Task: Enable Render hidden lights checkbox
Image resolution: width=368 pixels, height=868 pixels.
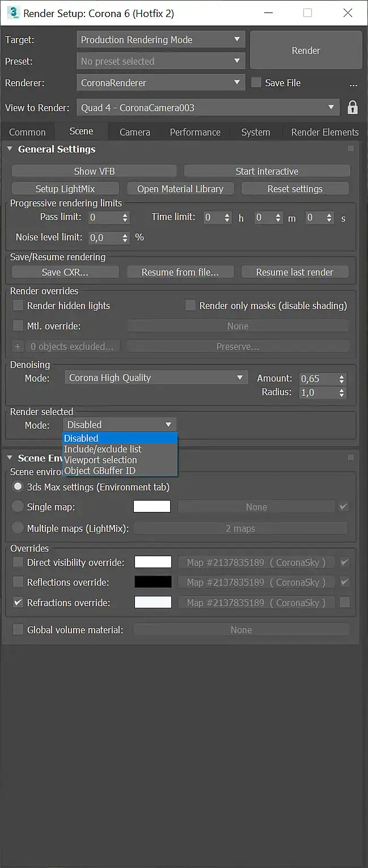Action: (x=18, y=305)
